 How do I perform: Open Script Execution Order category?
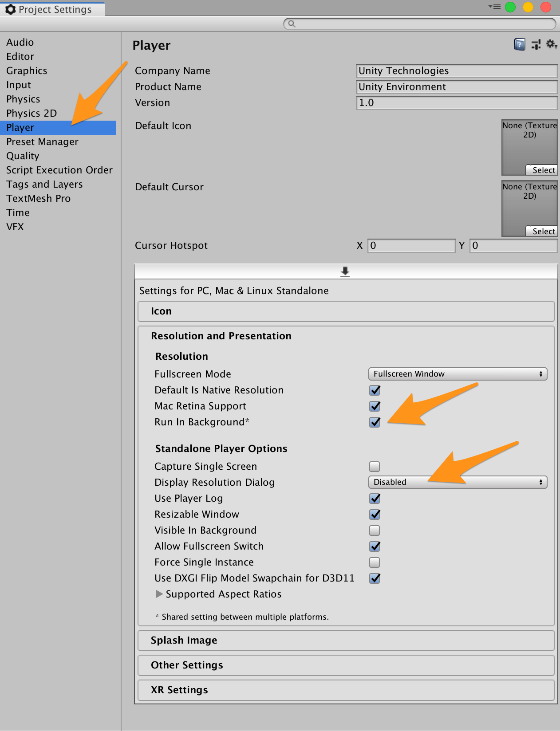coord(58,170)
